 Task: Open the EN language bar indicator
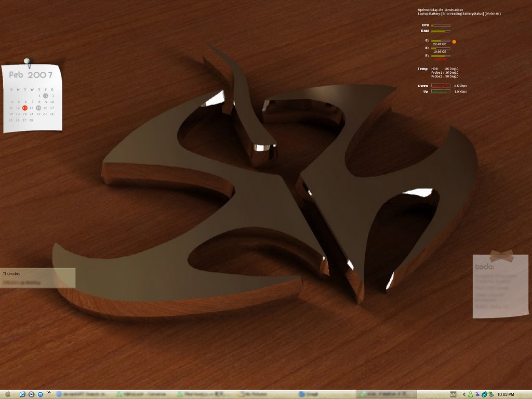tap(453, 394)
